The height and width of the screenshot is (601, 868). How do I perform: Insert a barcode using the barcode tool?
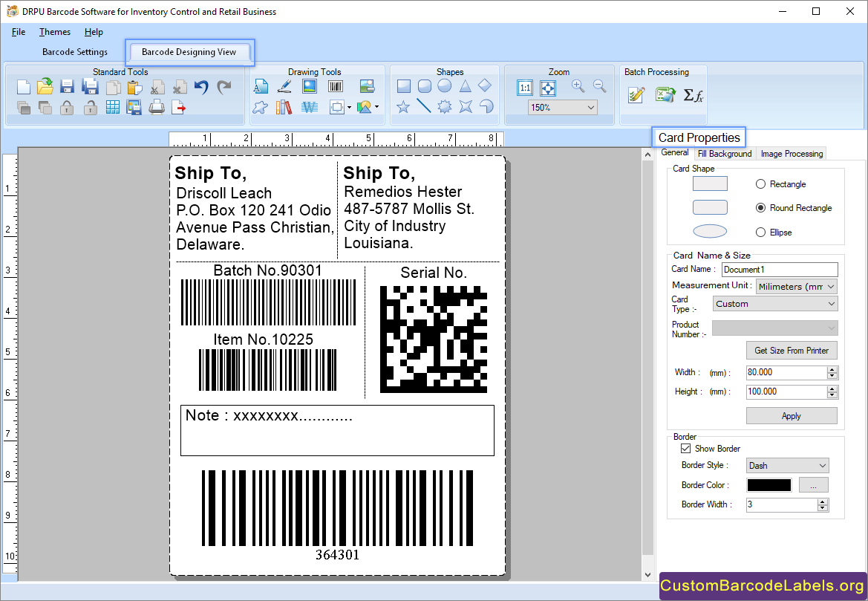point(336,86)
